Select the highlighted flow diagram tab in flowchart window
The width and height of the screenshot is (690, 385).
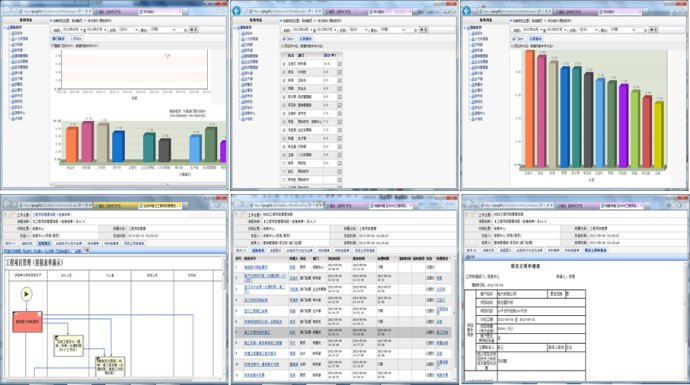(44, 243)
